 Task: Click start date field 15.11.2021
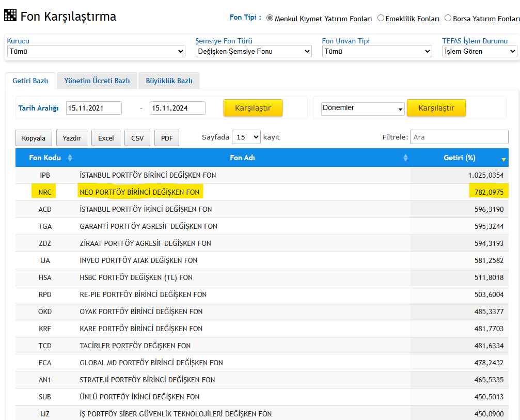click(x=94, y=108)
